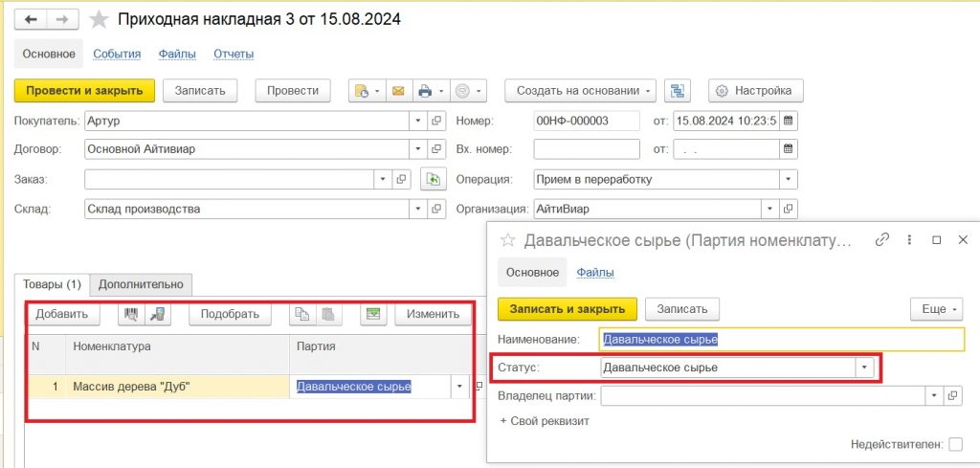Open Файлы tab in batch window
The height and width of the screenshot is (468, 980).
pos(595,273)
